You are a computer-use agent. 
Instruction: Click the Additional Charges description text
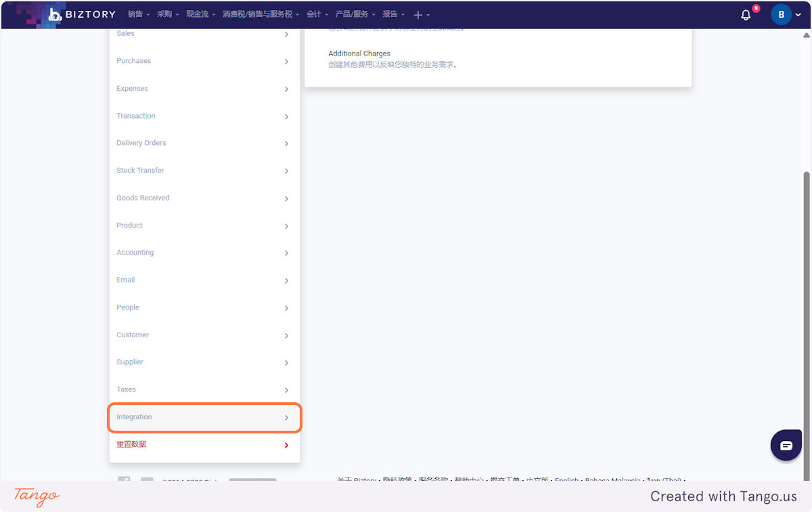(393, 65)
